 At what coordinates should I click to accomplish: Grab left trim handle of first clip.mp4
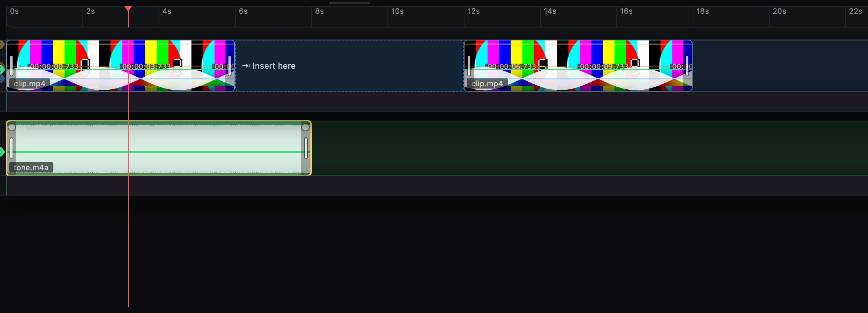(11, 66)
